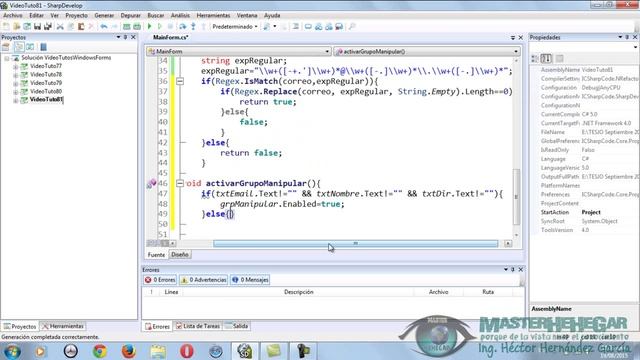Click the Save floppy disk icon
The image size is (640, 360).
(38, 27)
